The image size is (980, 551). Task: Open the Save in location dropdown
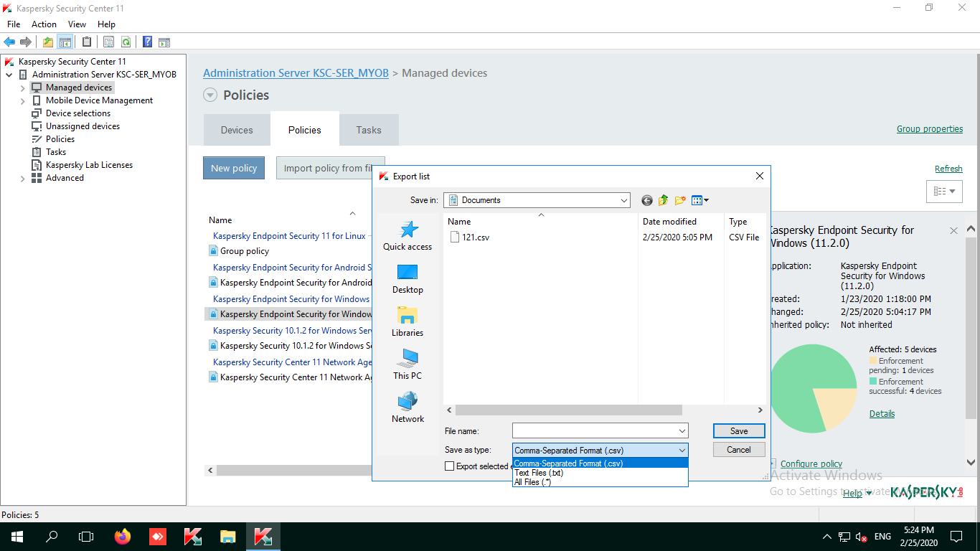pyautogui.click(x=623, y=201)
